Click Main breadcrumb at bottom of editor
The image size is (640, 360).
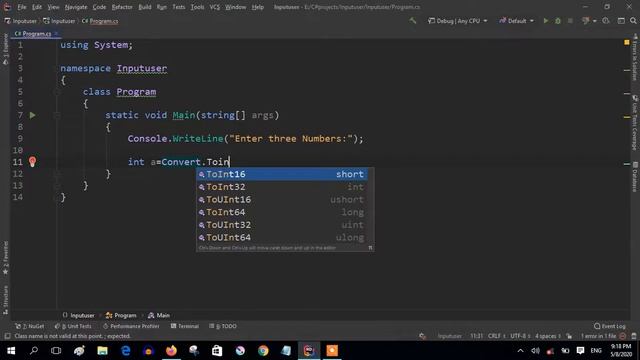point(159,315)
